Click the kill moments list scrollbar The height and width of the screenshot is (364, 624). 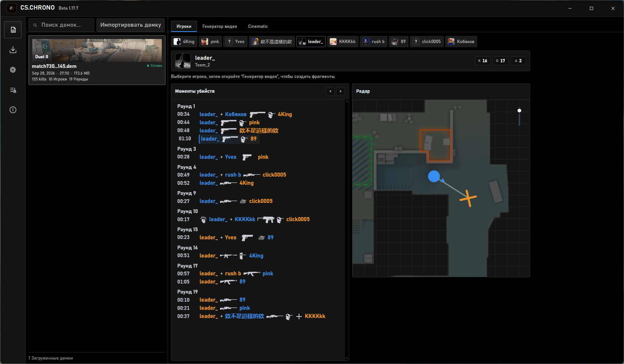tap(347, 230)
